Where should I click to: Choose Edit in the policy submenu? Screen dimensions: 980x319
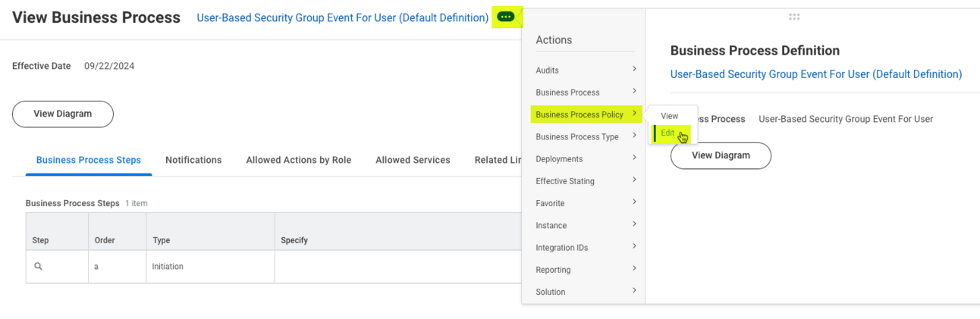coord(667,133)
